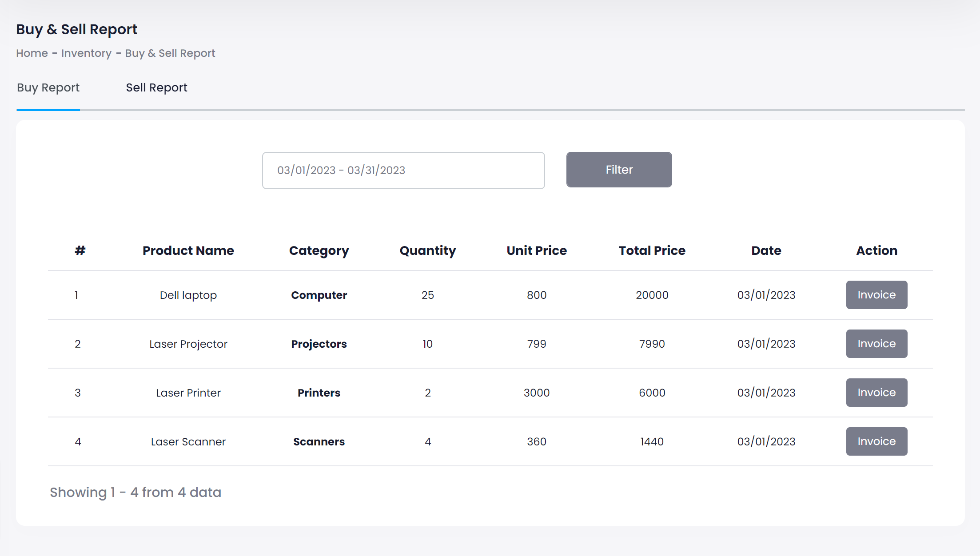Image resolution: width=980 pixels, height=556 pixels.
Task: Click the Computer category label
Action: pyautogui.click(x=319, y=295)
